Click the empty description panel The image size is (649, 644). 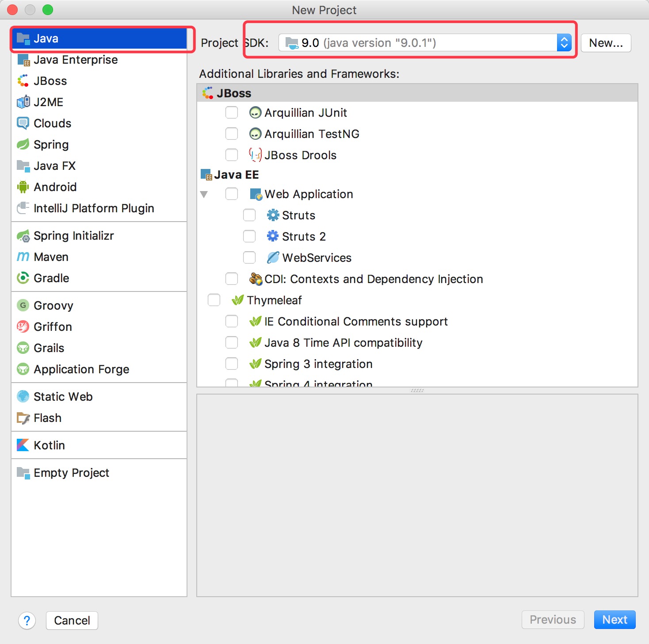click(x=417, y=495)
